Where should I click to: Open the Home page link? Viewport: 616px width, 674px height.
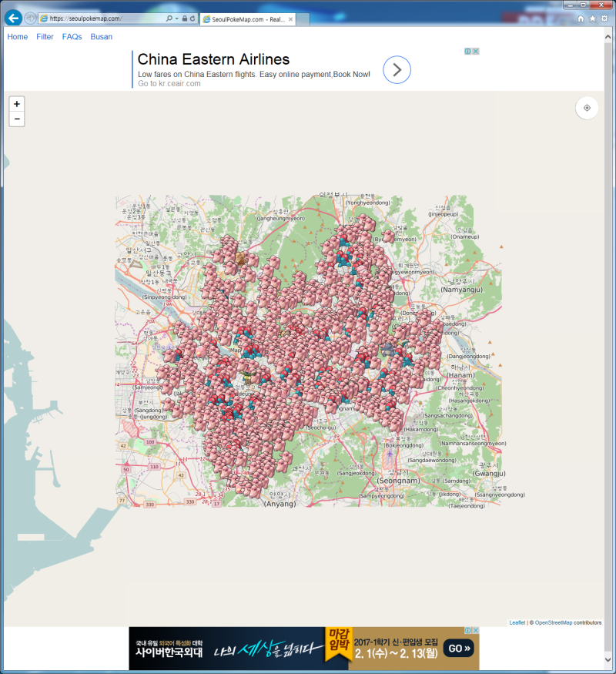pos(18,37)
